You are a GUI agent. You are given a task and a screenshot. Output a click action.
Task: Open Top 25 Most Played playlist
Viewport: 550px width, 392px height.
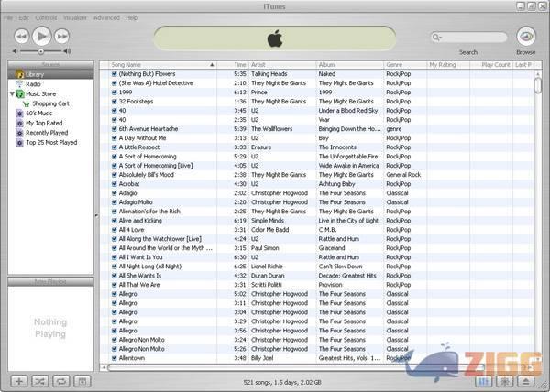point(51,143)
